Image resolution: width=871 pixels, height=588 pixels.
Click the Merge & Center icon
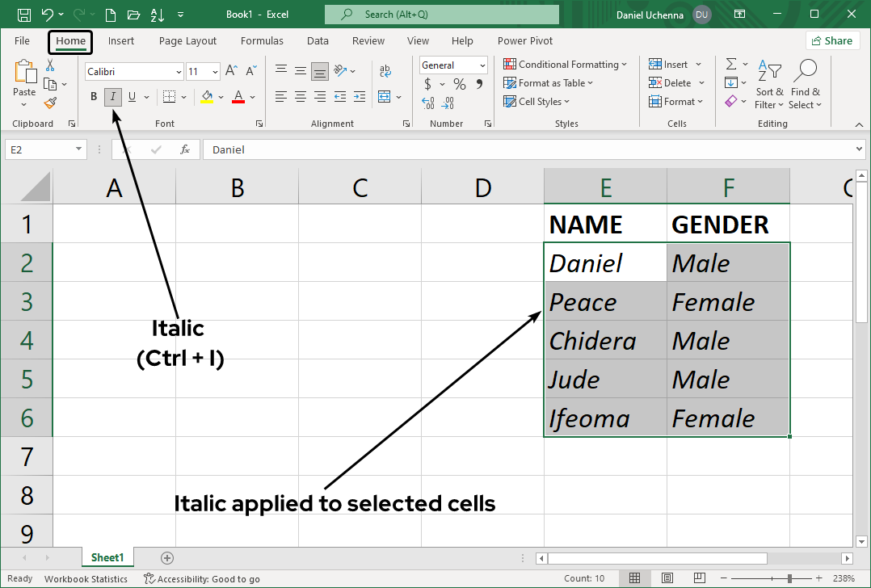coord(382,97)
